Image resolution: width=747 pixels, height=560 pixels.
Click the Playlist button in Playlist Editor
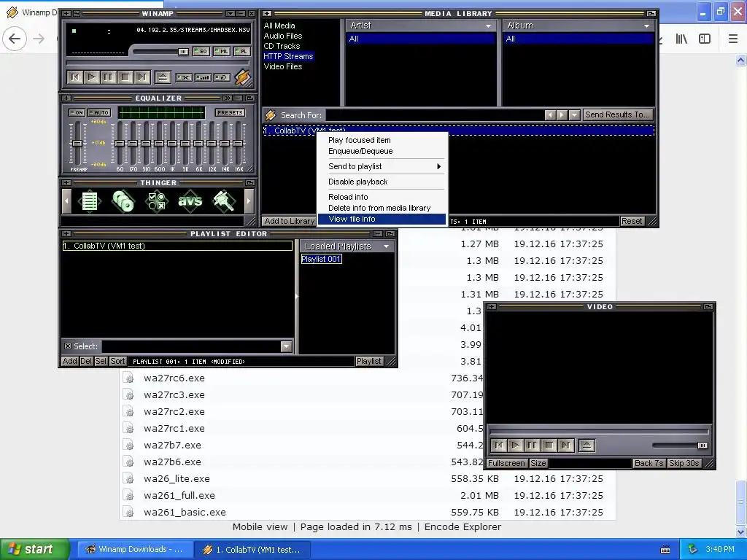[368, 361]
